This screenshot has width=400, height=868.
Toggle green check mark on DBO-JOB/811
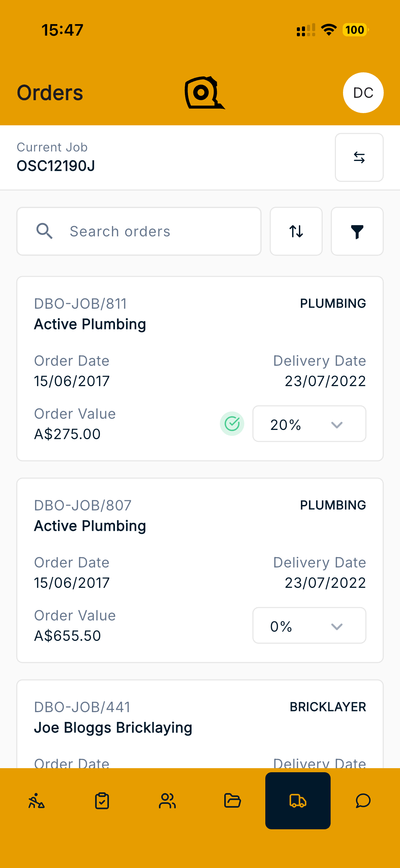pos(232,423)
